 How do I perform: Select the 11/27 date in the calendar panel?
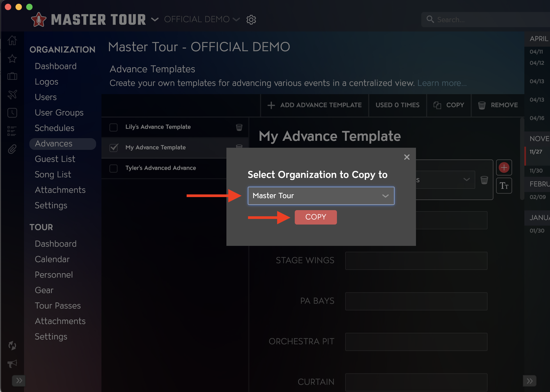(x=536, y=152)
